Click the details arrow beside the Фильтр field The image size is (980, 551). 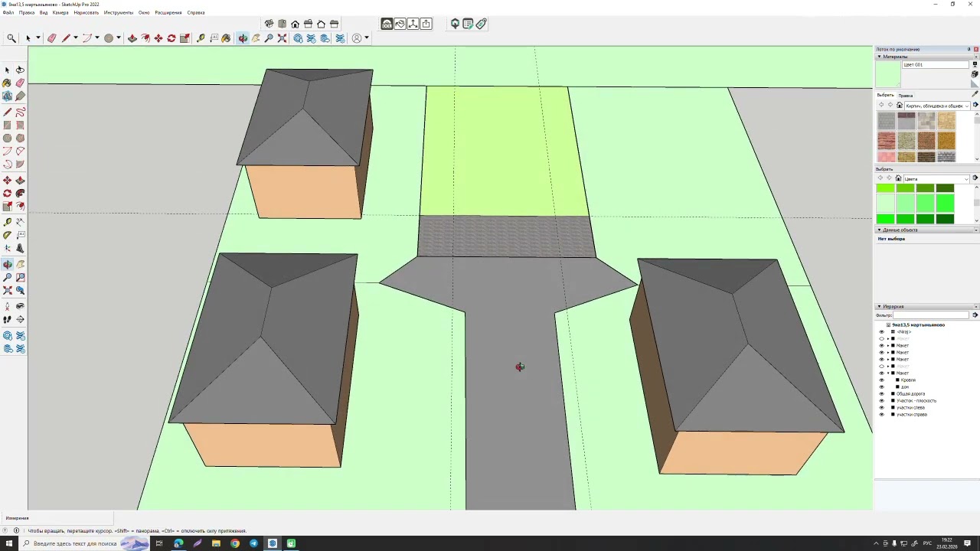975,315
